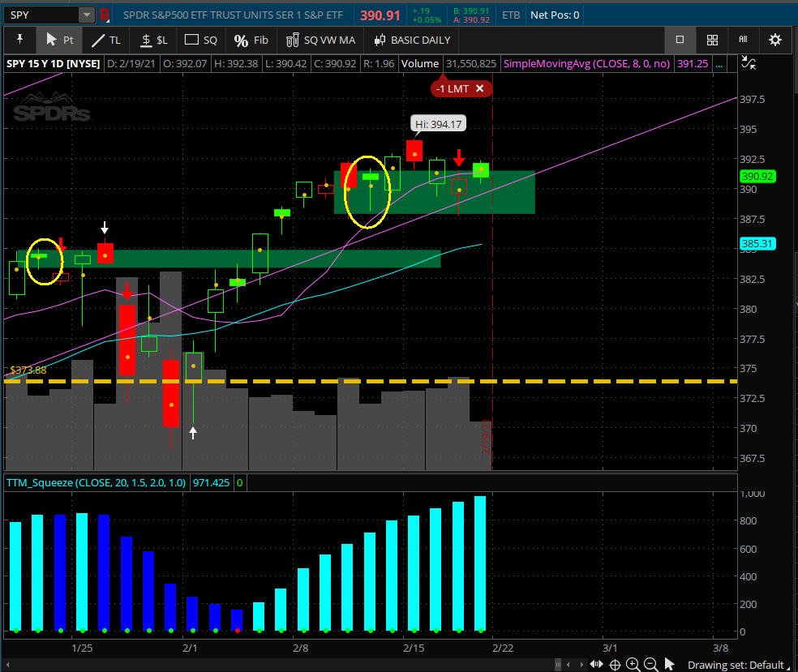Click the 397.5 price axis label
Viewport: 798px width, 672px height.
(x=753, y=99)
